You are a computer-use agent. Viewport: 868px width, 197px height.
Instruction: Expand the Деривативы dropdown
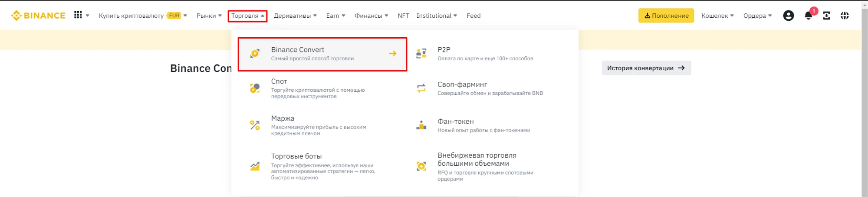click(295, 16)
